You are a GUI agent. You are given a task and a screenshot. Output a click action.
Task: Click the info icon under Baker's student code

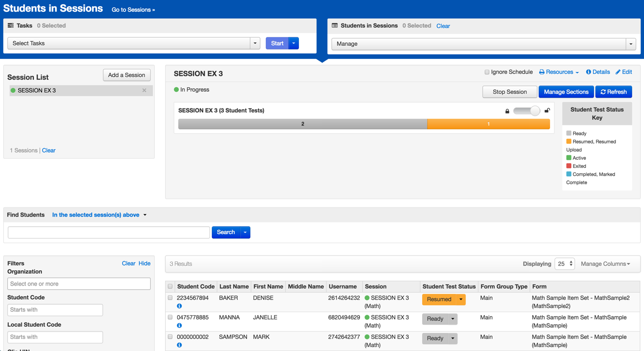(x=179, y=307)
